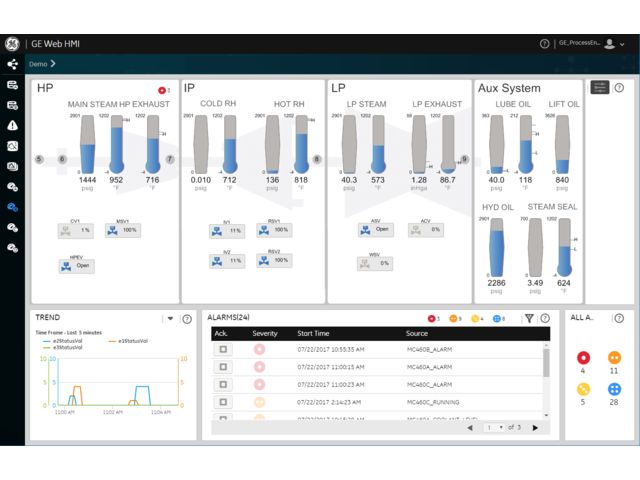Click the HPEV Open valve button
The height and width of the screenshot is (480, 640).
click(77, 266)
